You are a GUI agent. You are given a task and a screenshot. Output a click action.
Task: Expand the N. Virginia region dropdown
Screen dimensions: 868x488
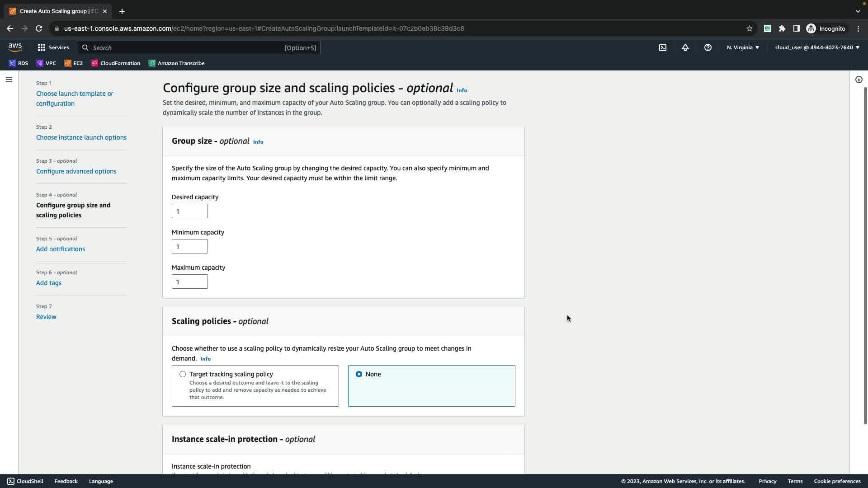(743, 47)
